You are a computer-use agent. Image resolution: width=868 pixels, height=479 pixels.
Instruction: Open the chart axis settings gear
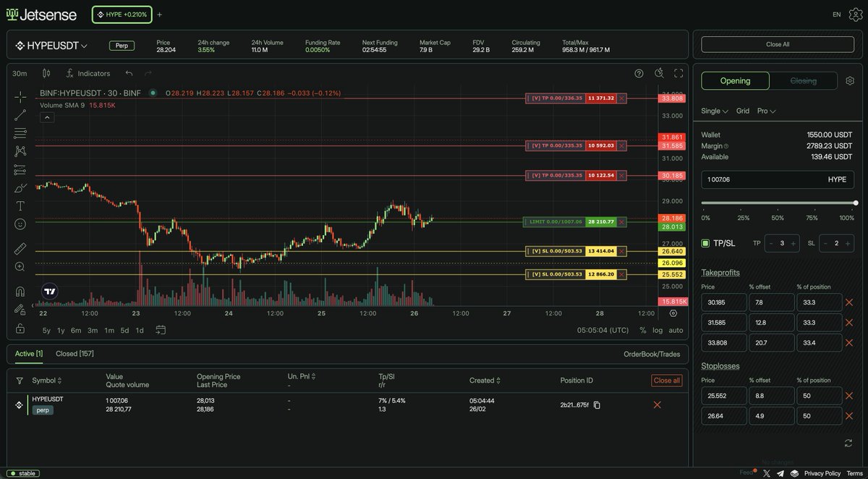click(x=673, y=313)
